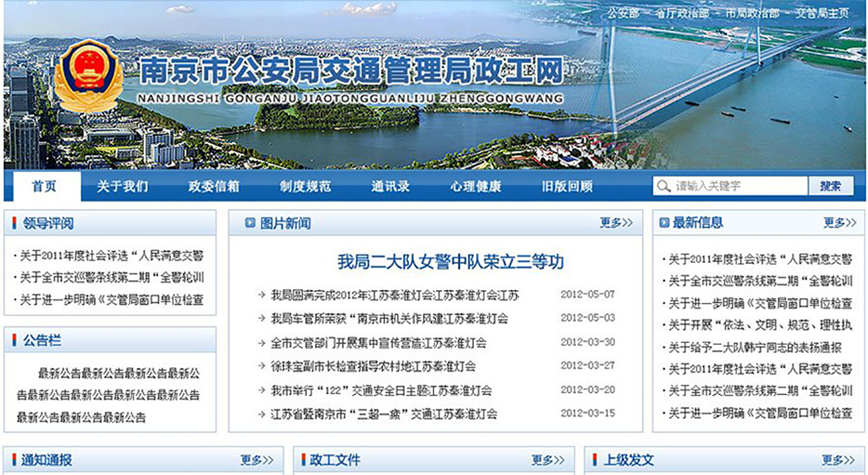
Task: Open 更多>> for the 政工文件 section
Action: click(548, 460)
